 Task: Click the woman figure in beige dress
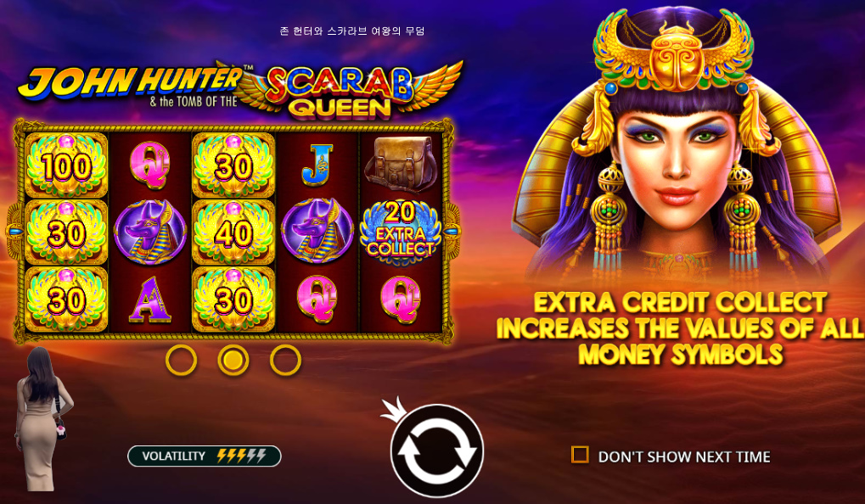pos(41,418)
